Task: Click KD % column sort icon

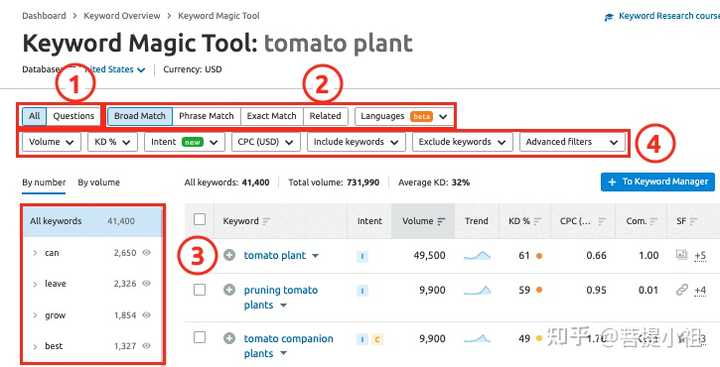Action: click(x=537, y=221)
